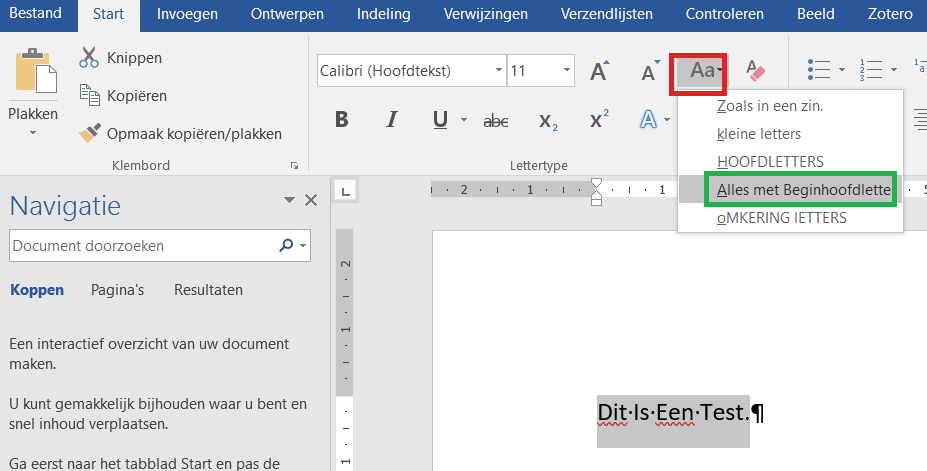Open the Klembord dialog launcher

294,166
